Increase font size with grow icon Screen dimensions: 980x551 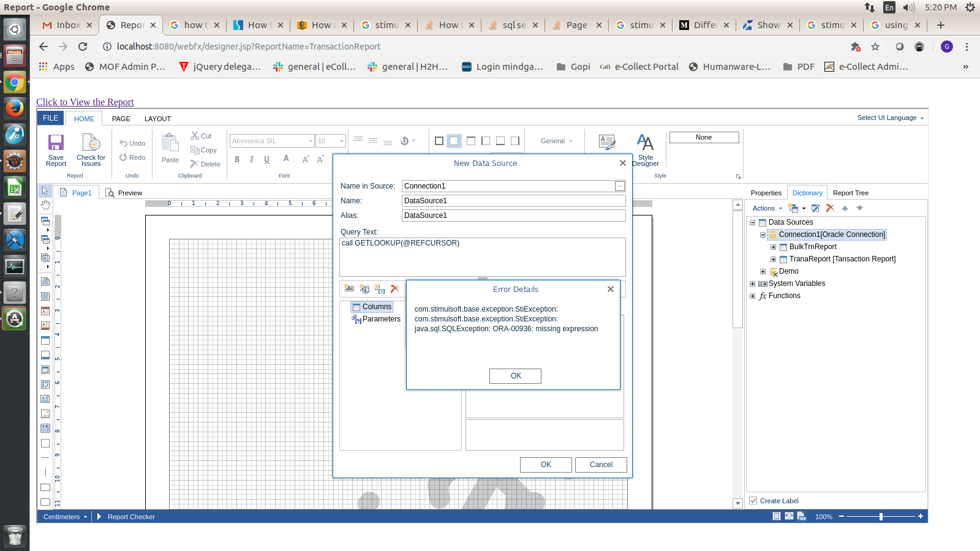tap(306, 159)
